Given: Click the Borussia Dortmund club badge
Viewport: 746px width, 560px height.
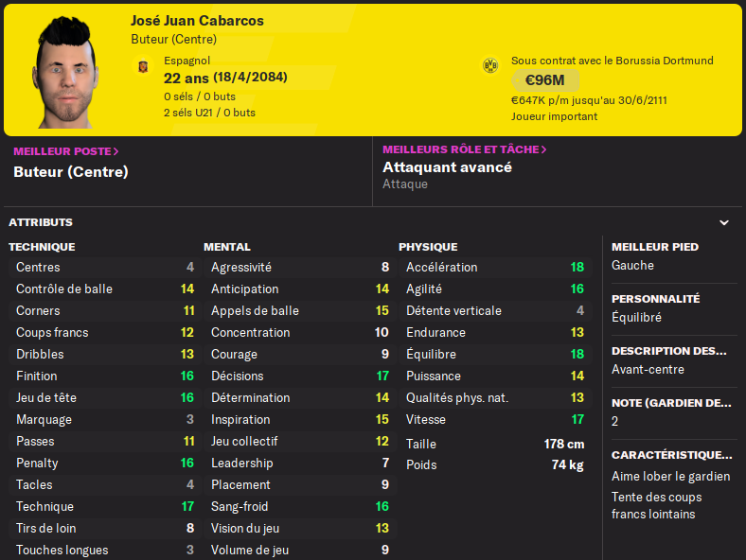Looking at the screenshot, I should [x=490, y=65].
